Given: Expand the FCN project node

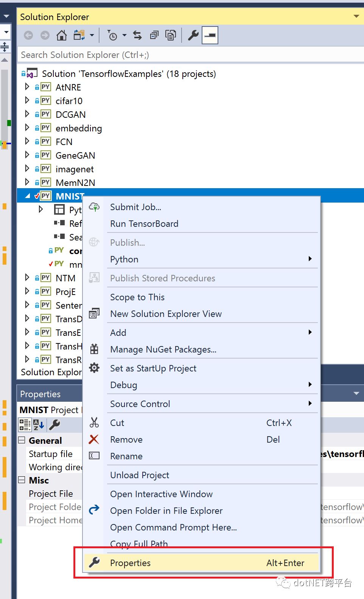Looking at the screenshot, I should 27,141.
